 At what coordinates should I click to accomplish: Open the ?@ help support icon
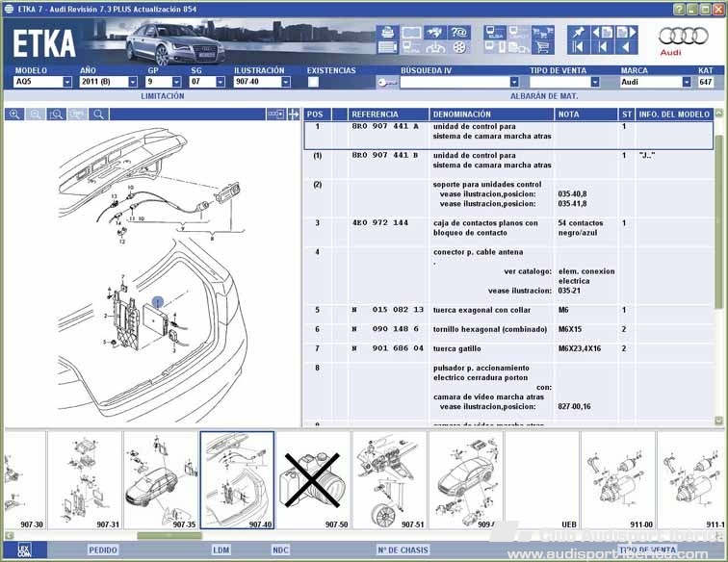tap(458, 33)
